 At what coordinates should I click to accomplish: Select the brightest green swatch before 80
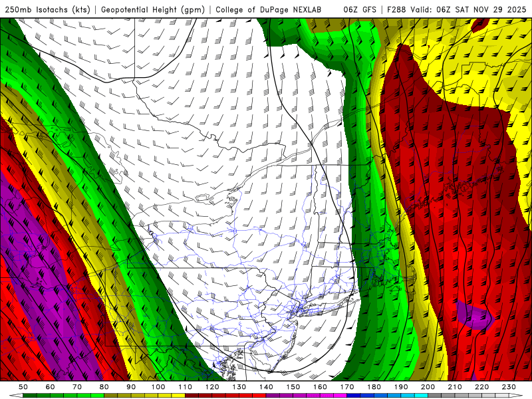(97, 395)
